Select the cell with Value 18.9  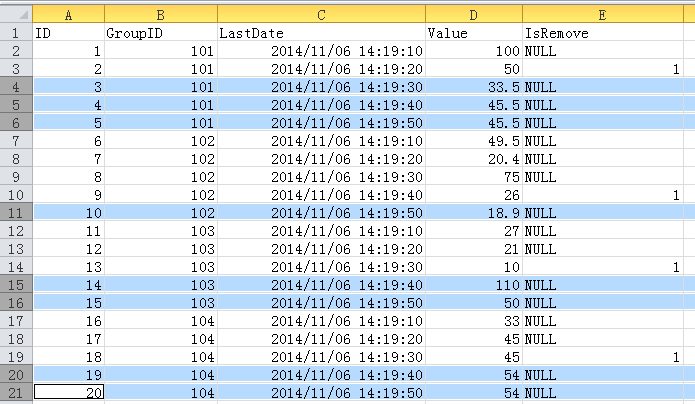[474, 212]
